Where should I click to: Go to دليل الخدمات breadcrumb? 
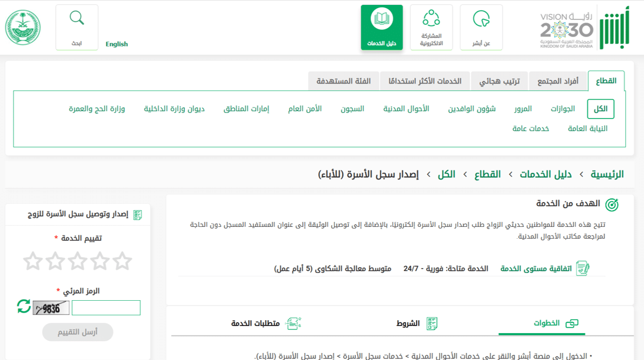(545, 175)
